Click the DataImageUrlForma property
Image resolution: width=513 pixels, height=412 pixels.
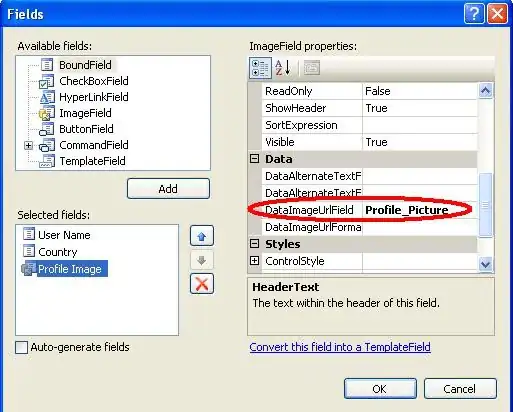[312, 227]
